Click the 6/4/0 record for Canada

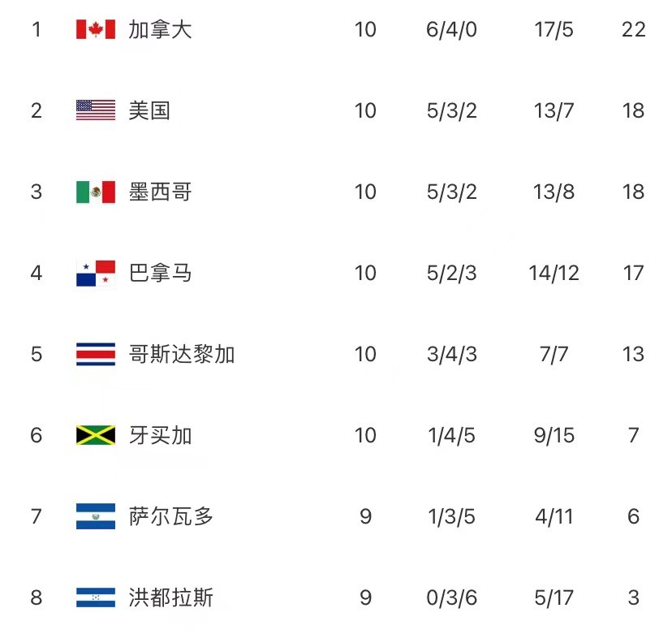pos(451,29)
